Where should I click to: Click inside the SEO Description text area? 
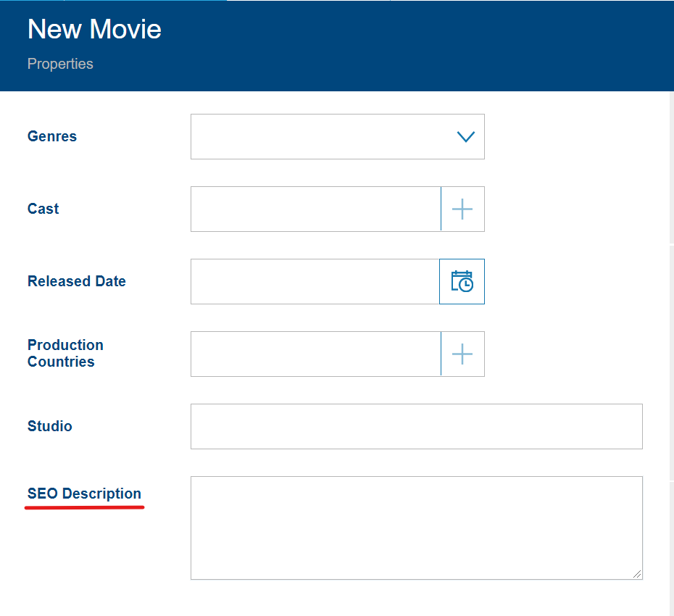pos(416,528)
